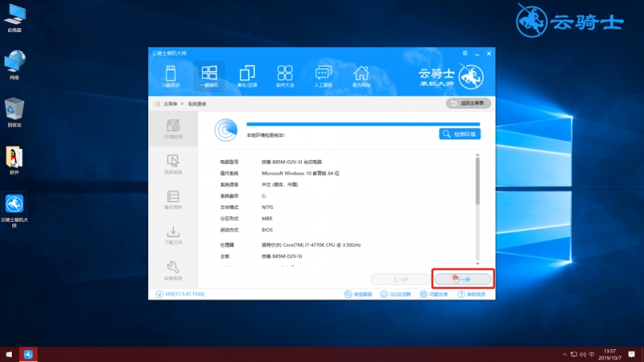Open the taskbar clock showing 13:57
644x362 pixels.
610,354
